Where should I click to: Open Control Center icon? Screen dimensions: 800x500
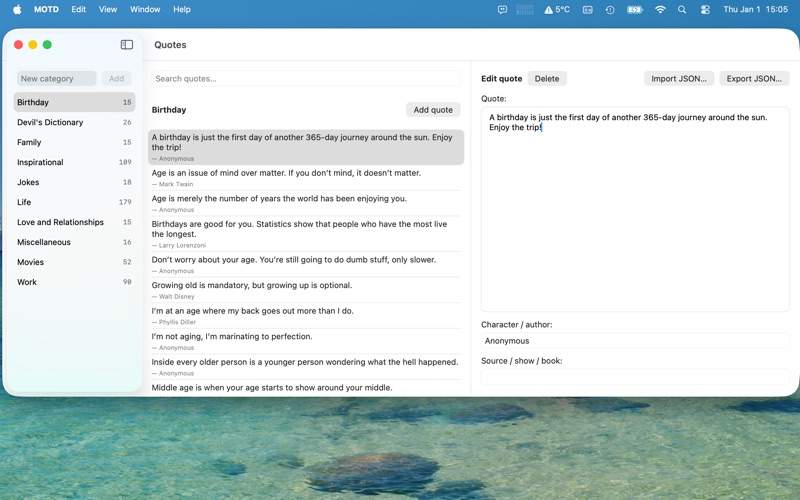point(705,9)
